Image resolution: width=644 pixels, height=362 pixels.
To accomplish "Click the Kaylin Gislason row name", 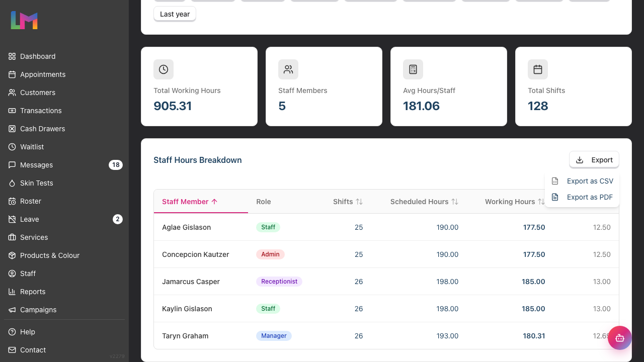I will click(x=187, y=309).
